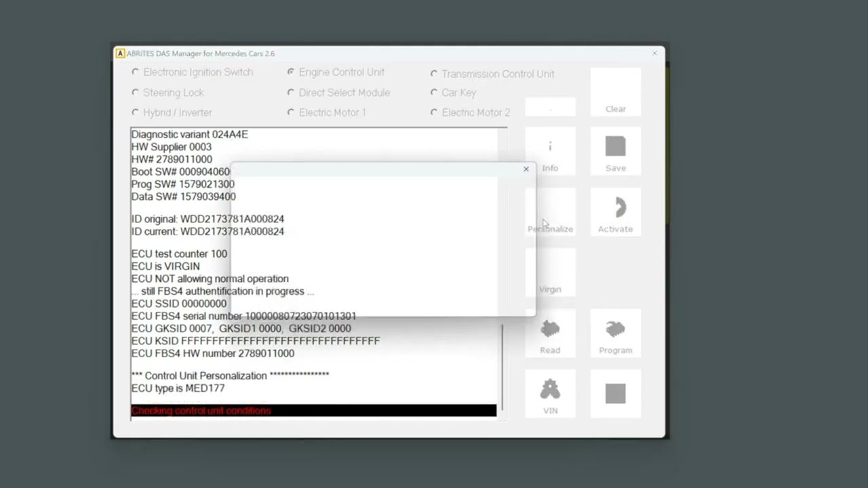Viewport: 868px width, 488px height.
Task: Select Direct Select Module radio button
Action: [291, 92]
